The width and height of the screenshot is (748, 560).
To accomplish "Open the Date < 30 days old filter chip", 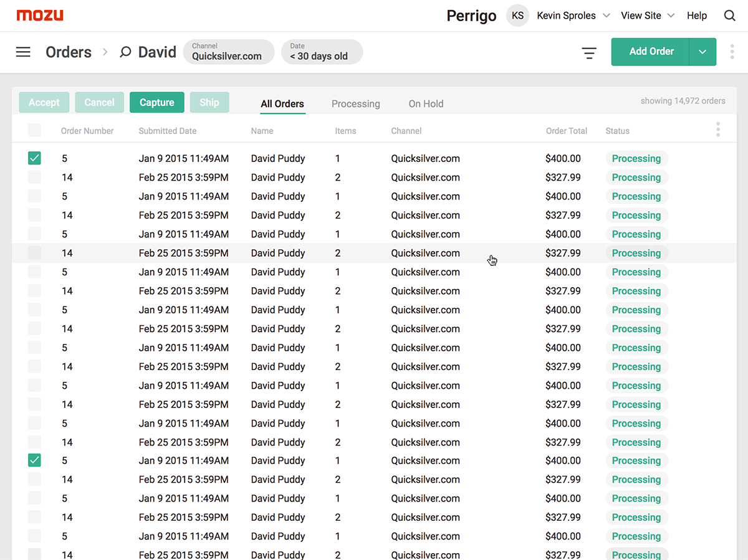I will (x=322, y=52).
